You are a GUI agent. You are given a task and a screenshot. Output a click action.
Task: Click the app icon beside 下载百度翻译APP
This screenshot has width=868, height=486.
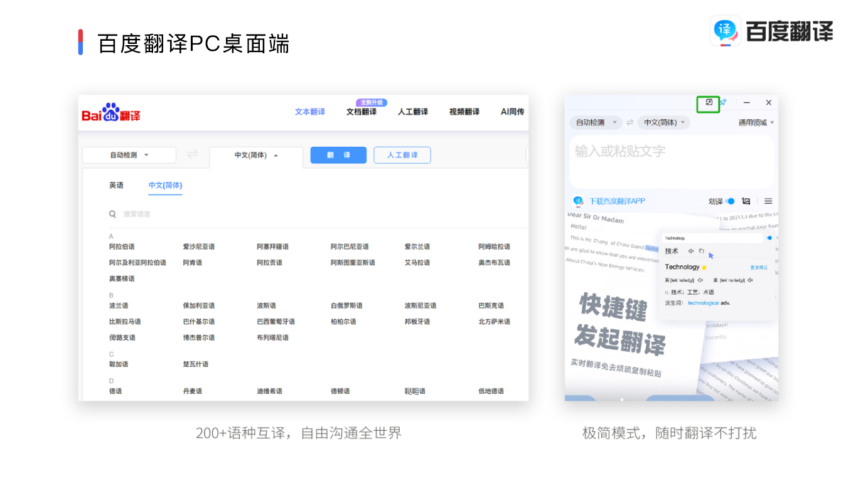coord(578,201)
